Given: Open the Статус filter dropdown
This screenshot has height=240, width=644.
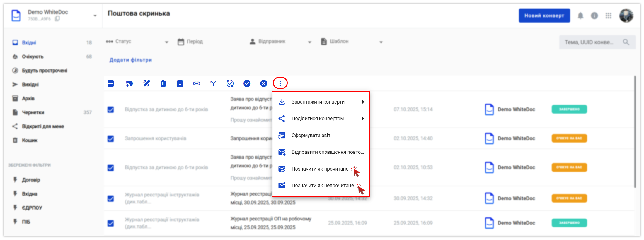Looking at the screenshot, I should (x=137, y=42).
